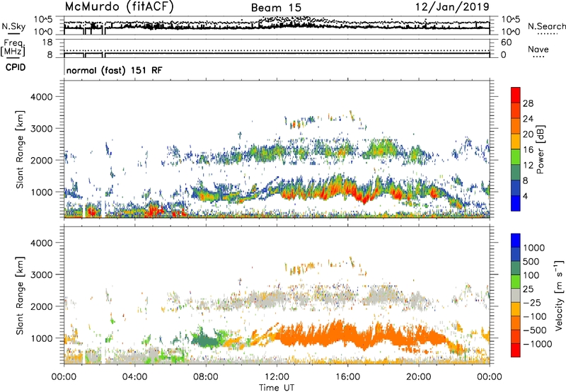
Task: Select the bright green 25-100 velocity segment
Action: [x=516, y=282]
